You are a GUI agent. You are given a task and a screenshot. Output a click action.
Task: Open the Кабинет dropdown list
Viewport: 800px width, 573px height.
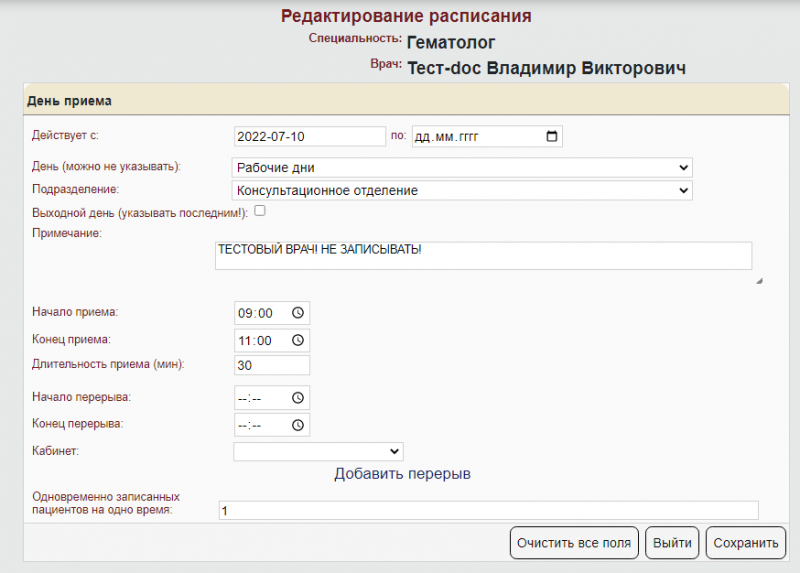pyautogui.click(x=318, y=452)
